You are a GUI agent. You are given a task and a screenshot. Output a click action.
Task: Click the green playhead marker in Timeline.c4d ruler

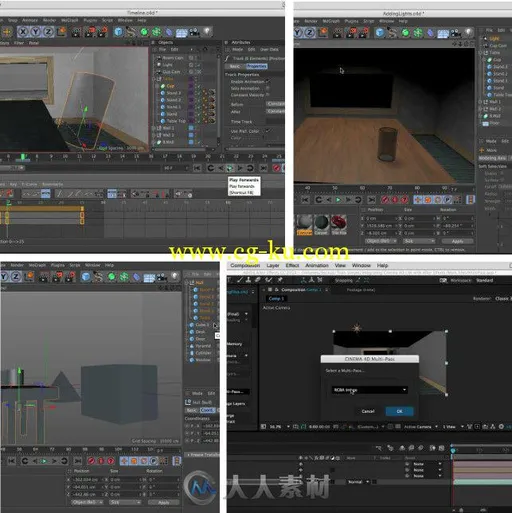click(x=23, y=156)
